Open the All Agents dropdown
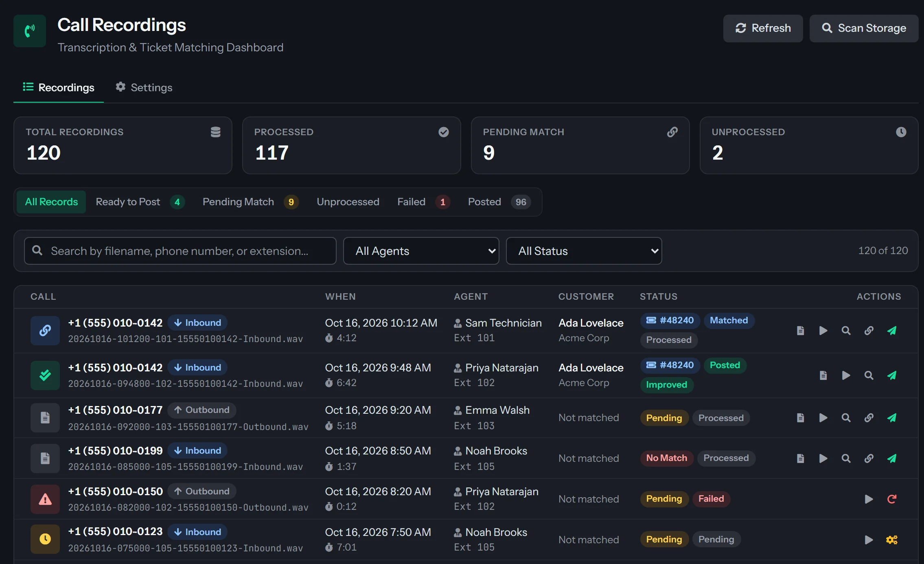This screenshot has width=924, height=564. coord(421,251)
